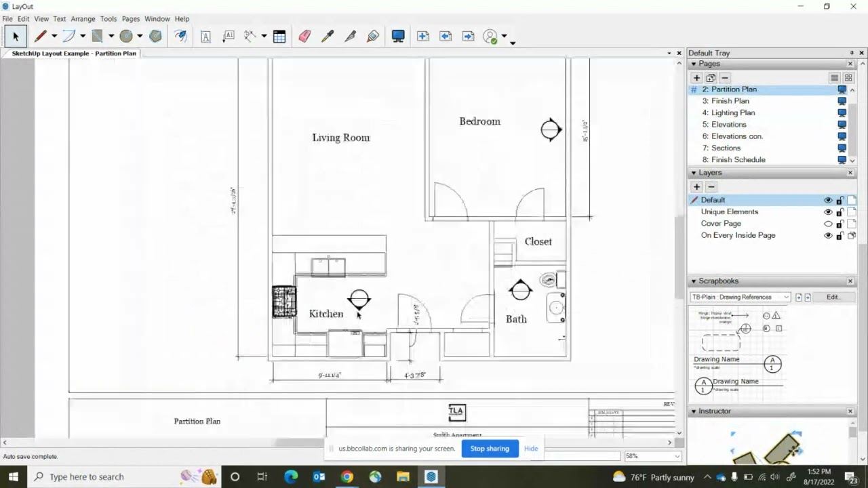This screenshot has height=488, width=868.
Task: Activate the pink Erase tool
Action: (x=304, y=37)
